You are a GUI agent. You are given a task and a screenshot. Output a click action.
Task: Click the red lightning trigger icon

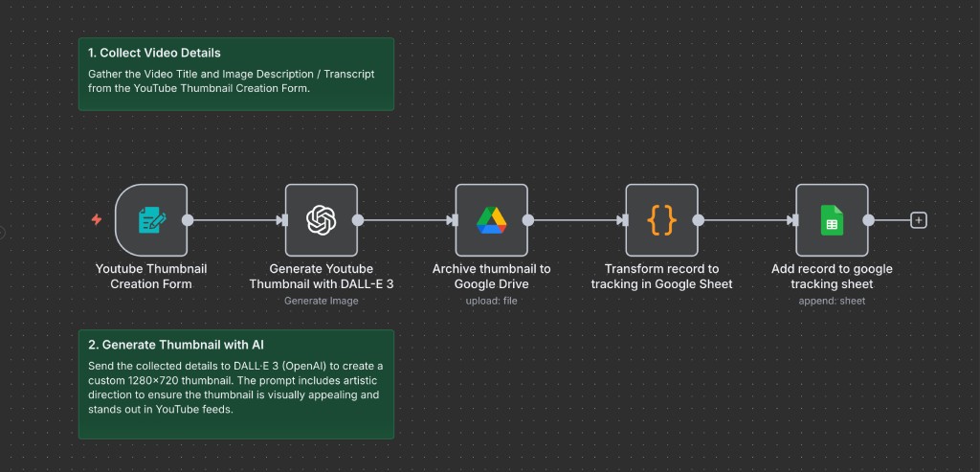tap(97, 219)
